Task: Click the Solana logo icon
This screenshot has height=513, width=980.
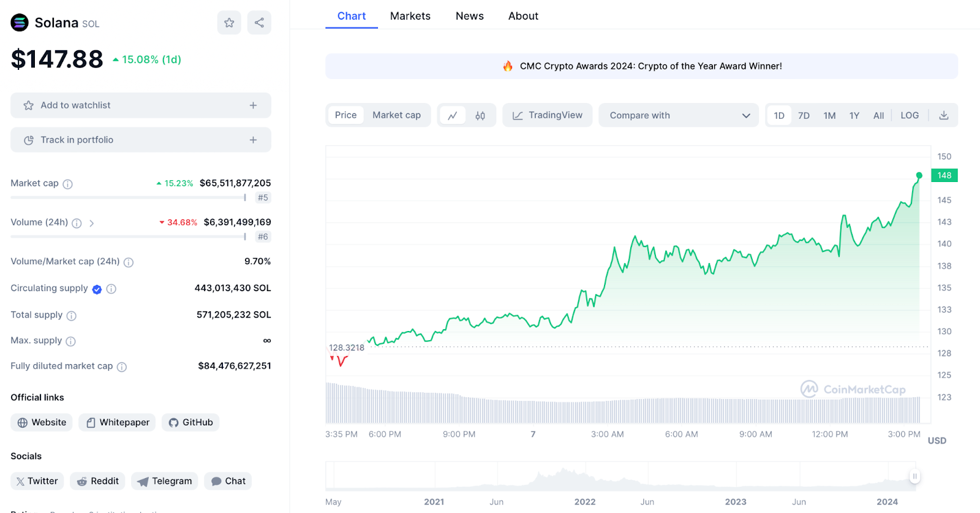Action: [20, 23]
